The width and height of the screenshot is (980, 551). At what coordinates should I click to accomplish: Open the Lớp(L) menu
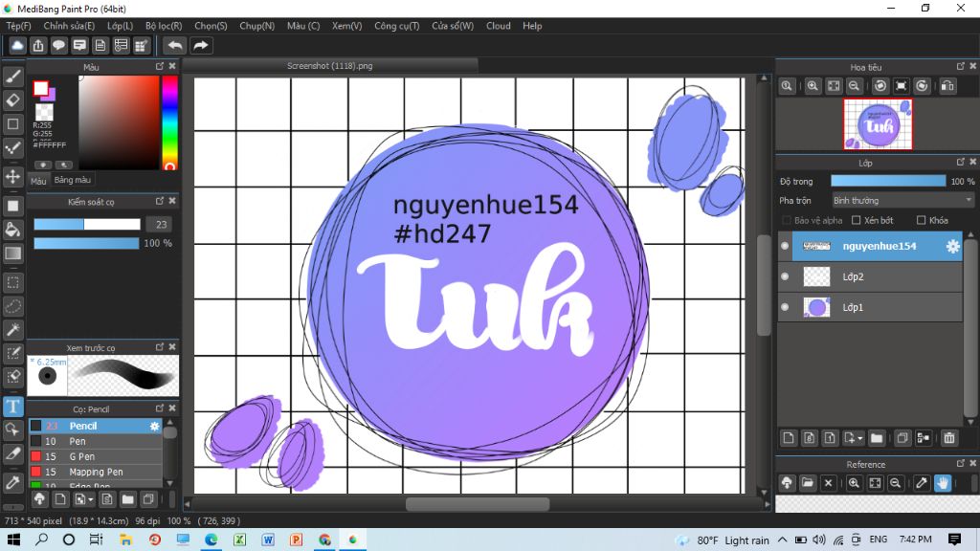point(120,26)
